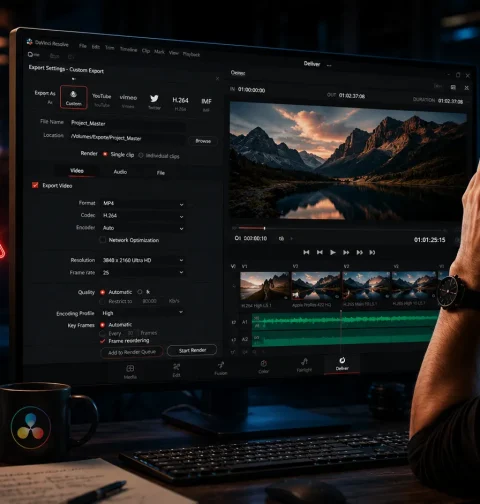Screen dimensions: 480x504
Task: Toggle Frame reordering checkbox
Action: [x=103, y=341]
